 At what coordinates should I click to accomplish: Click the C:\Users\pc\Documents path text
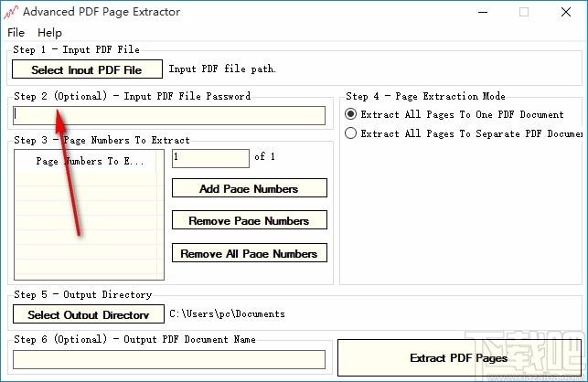(228, 313)
